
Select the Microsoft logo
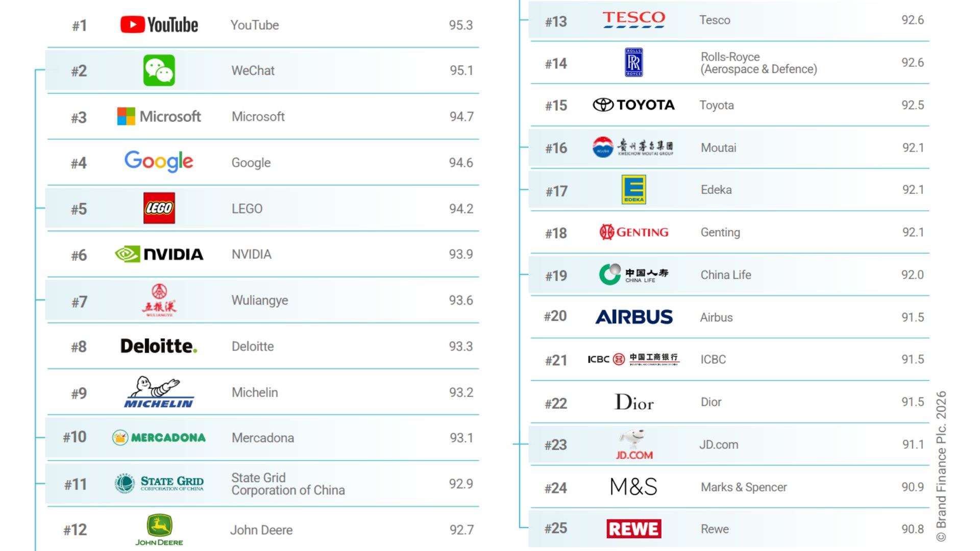(x=159, y=116)
